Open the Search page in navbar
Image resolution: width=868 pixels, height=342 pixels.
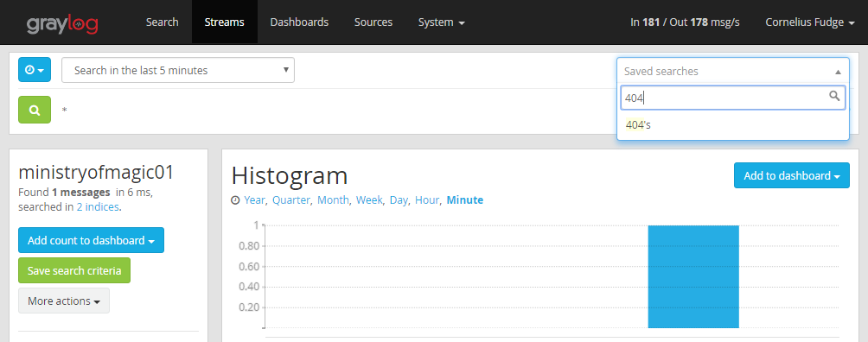pos(163,22)
